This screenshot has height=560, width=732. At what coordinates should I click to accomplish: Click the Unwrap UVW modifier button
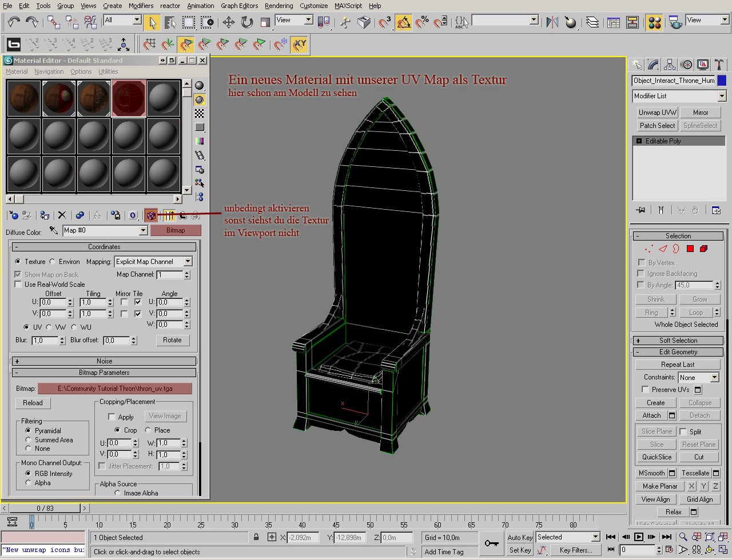(x=658, y=113)
